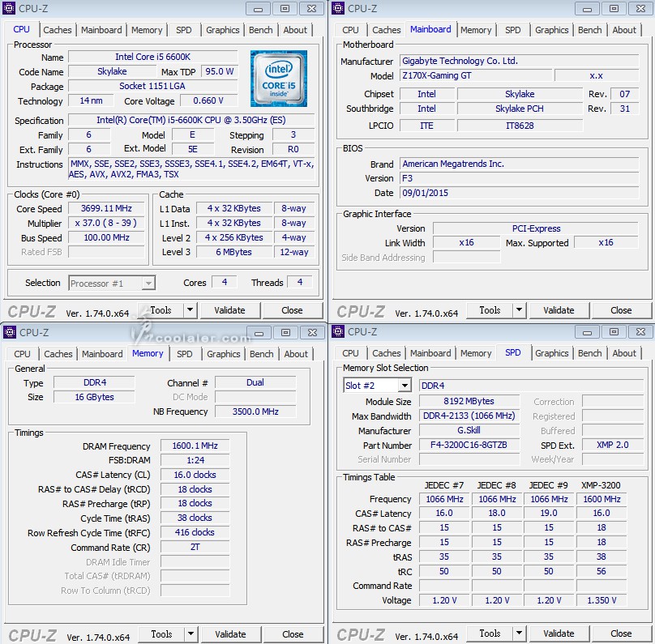Click BIOS Date value 09/01/2015
The height and width of the screenshot is (644, 655).
tap(520, 193)
